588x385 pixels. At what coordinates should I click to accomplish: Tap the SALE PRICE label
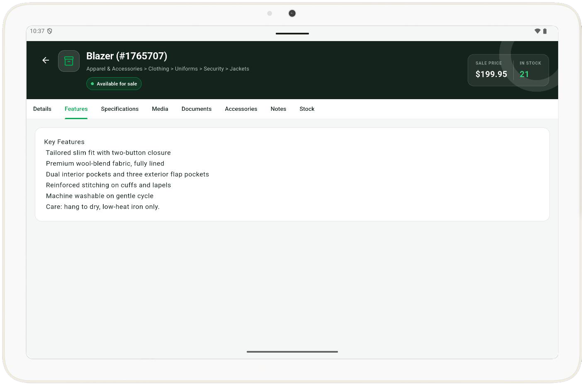pos(488,63)
